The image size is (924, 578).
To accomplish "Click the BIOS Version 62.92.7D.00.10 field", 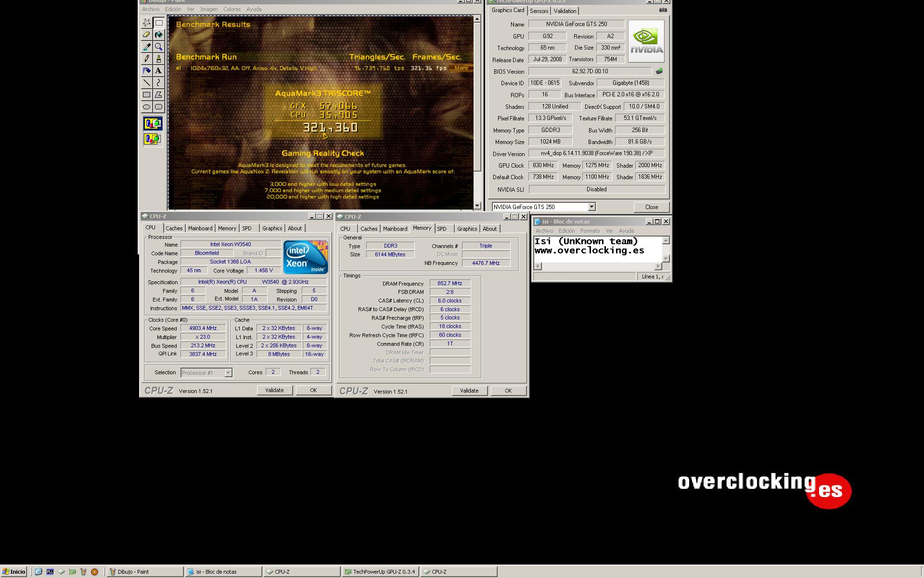I will coord(590,71).
